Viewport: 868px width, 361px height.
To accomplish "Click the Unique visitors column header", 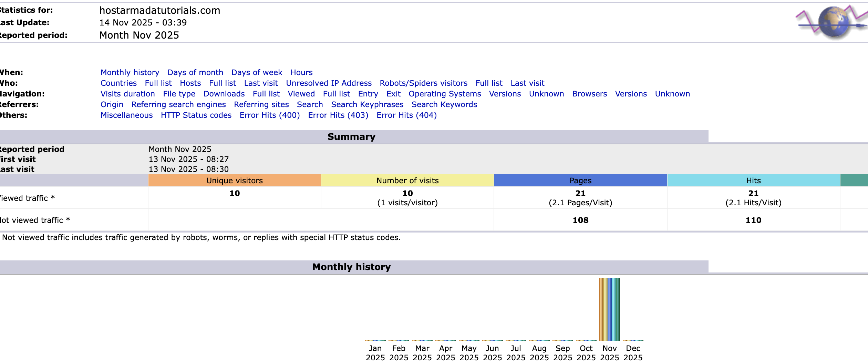I will (235, 180).
